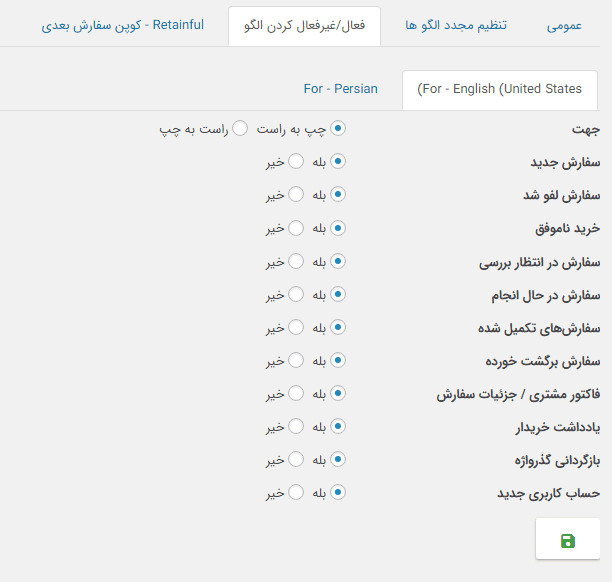This screenshot has height=582, width=612.
Task: Select بله for حساب کاربری جدید
Action: coord(338,492)
